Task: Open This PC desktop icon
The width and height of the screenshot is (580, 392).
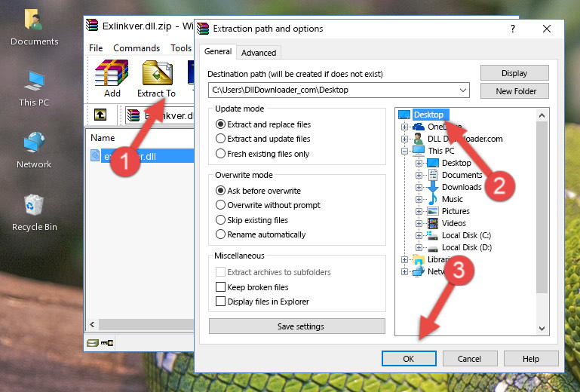Action: point(34,88)
